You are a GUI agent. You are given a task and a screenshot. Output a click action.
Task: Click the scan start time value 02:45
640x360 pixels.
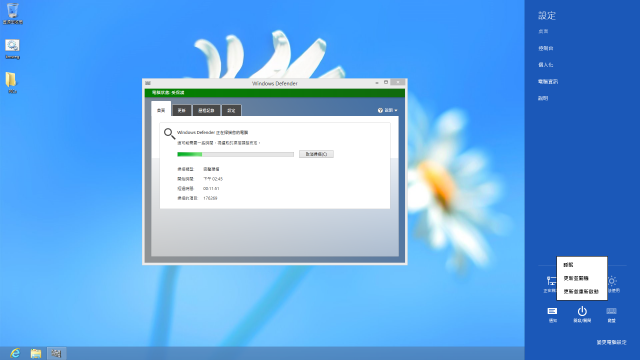213,179
